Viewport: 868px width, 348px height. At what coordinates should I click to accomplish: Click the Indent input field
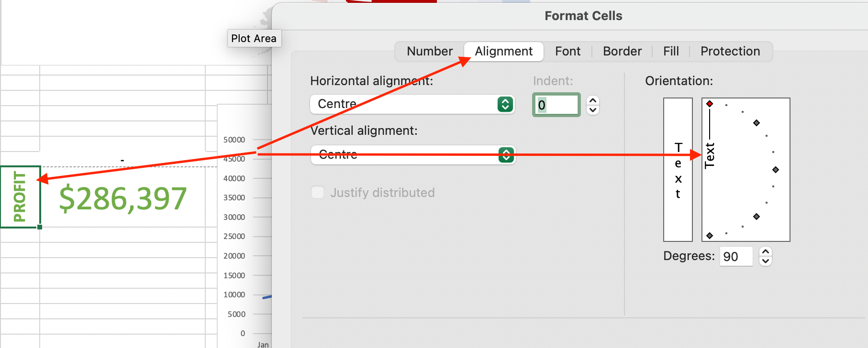tap(556, 105)
